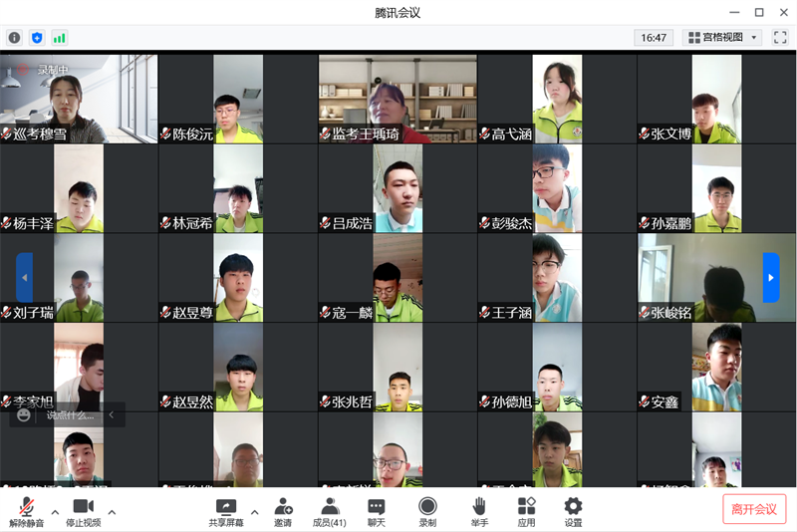
Task: Click the emoji icon in chat bar
Action: tap(23, 415)
